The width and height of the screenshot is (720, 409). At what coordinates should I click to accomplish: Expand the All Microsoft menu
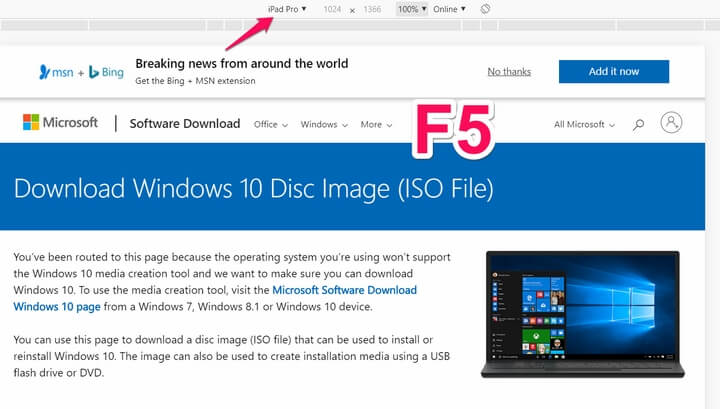coord(584,124)
